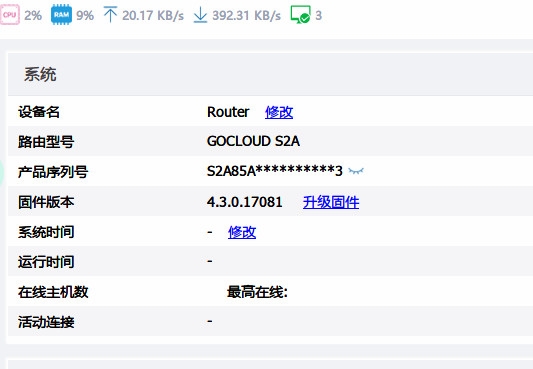
Task: Open the online devices monitor icon
Action: pyautogui.click(x=300, y=15)
